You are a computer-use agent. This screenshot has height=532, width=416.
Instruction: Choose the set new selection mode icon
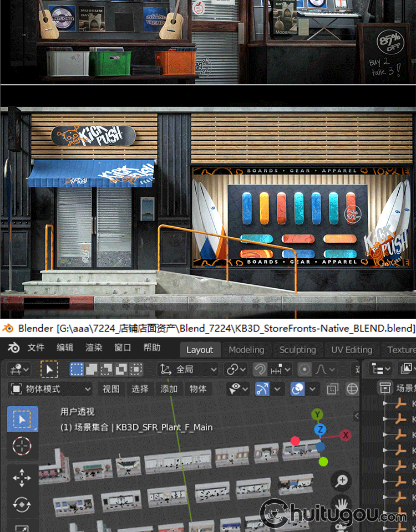[77, 369]
